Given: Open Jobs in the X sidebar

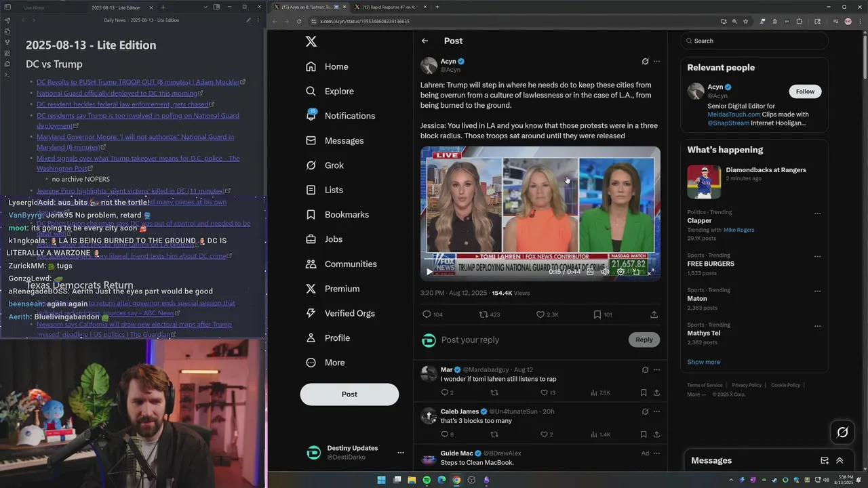Looking at the screenshot, I should tap(324, 239).
